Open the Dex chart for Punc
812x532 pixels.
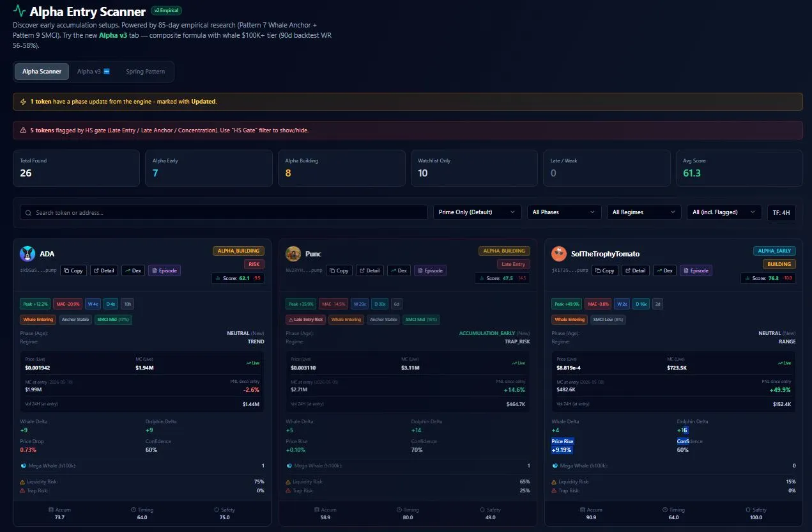tap(399, 270)
